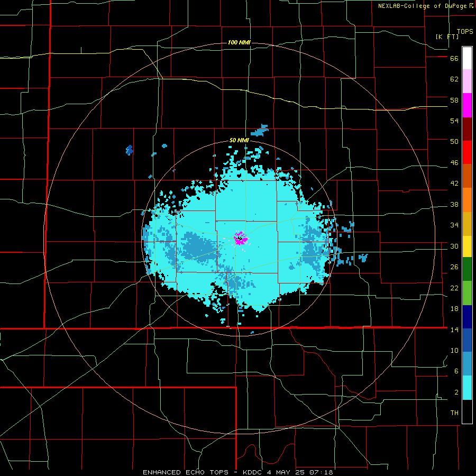Viewport: 476px width, 476px height.
Task: Click the yellow legend swatch near 30
Action: click(467, 246)
